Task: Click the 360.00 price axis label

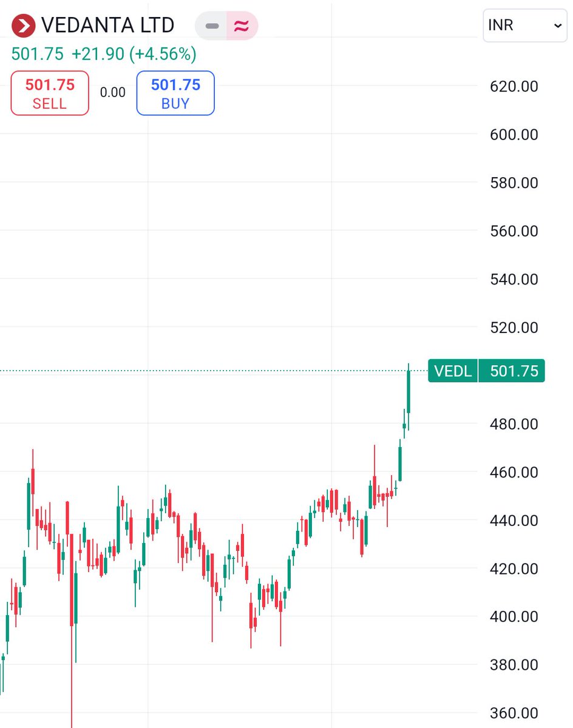Action: pyautogui.click(x=514, y=713)
